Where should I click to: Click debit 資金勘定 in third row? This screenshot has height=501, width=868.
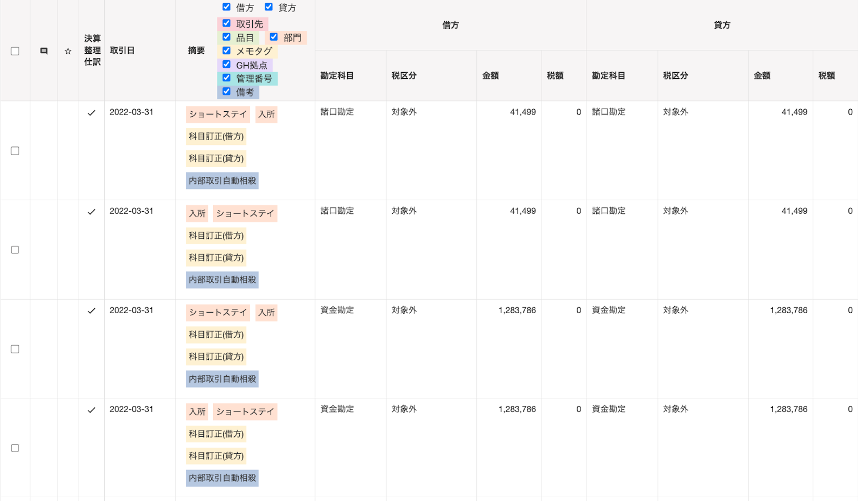tap(337, 310)
